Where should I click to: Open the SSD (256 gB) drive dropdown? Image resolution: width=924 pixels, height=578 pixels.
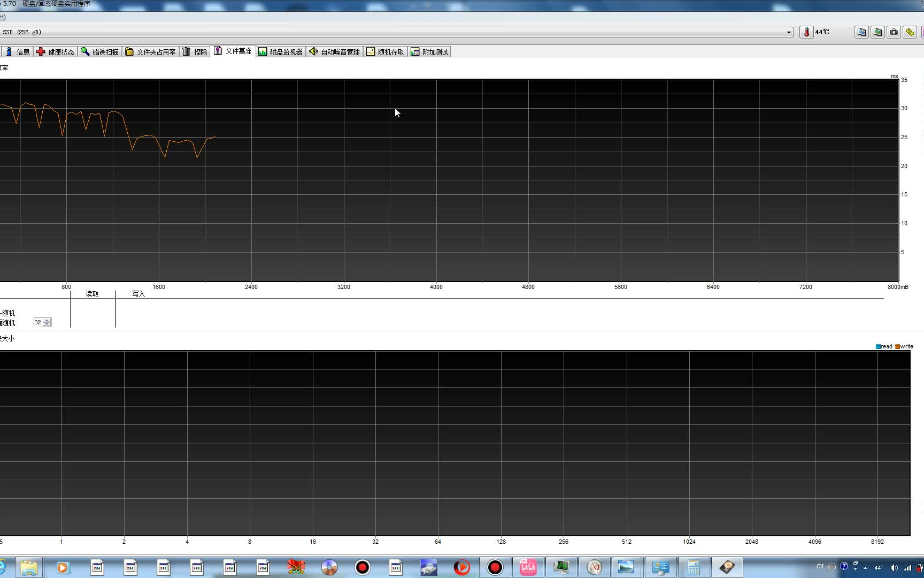coord(789,32)
